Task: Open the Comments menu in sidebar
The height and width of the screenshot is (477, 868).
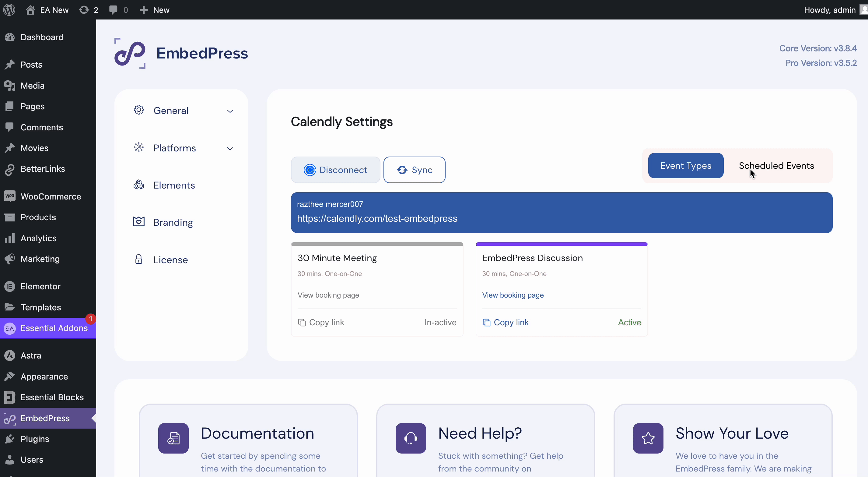Action: (48, 127)
